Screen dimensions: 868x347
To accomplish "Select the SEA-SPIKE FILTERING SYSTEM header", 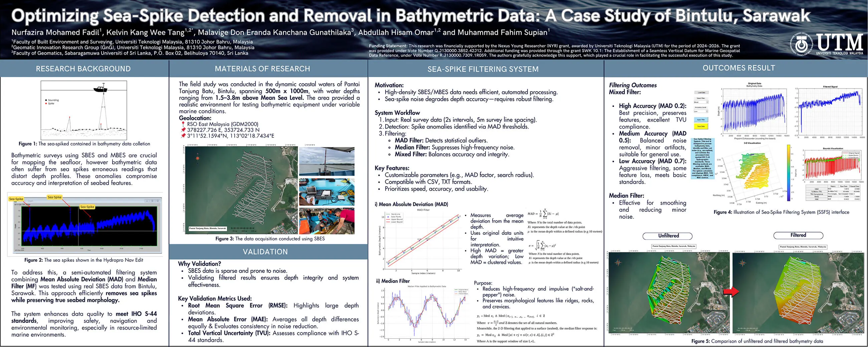I will (x=483, y=69).
